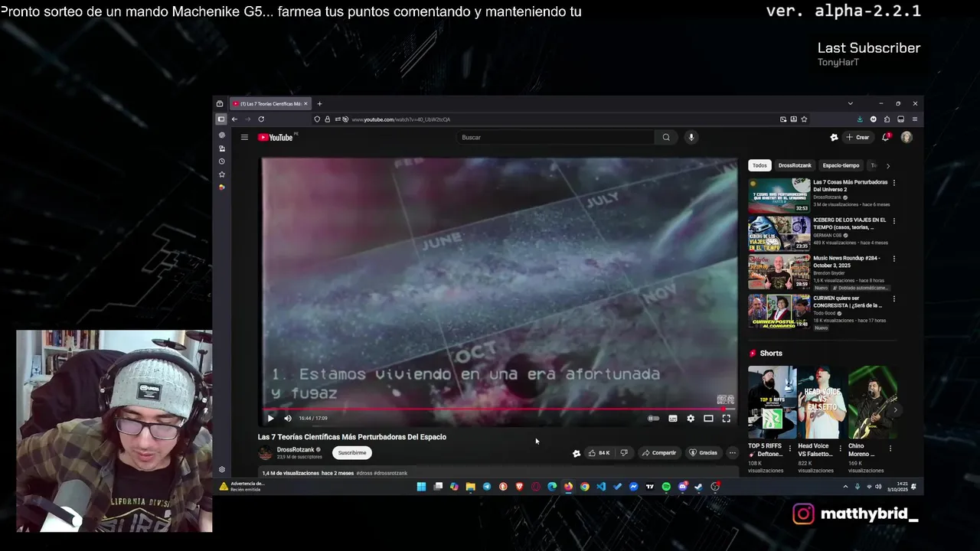Open more actions ellipsis under the video

[732, 453]
